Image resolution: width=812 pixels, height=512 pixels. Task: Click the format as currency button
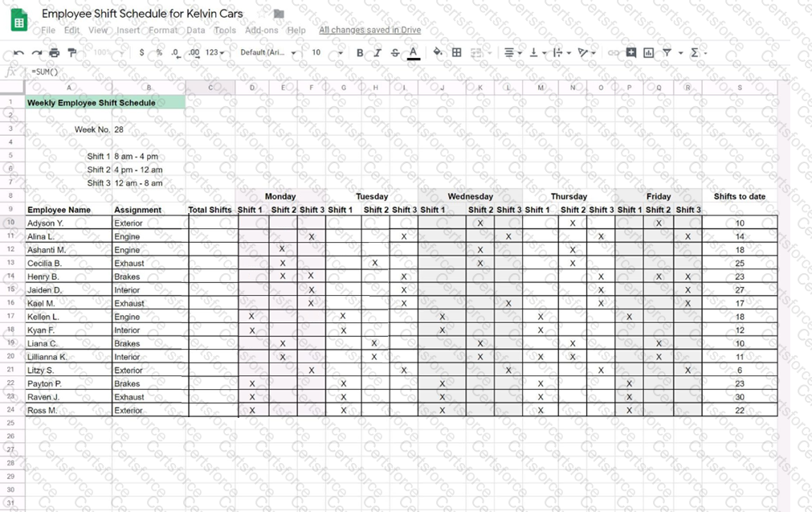pyautogui.click(x=142, y=53)
